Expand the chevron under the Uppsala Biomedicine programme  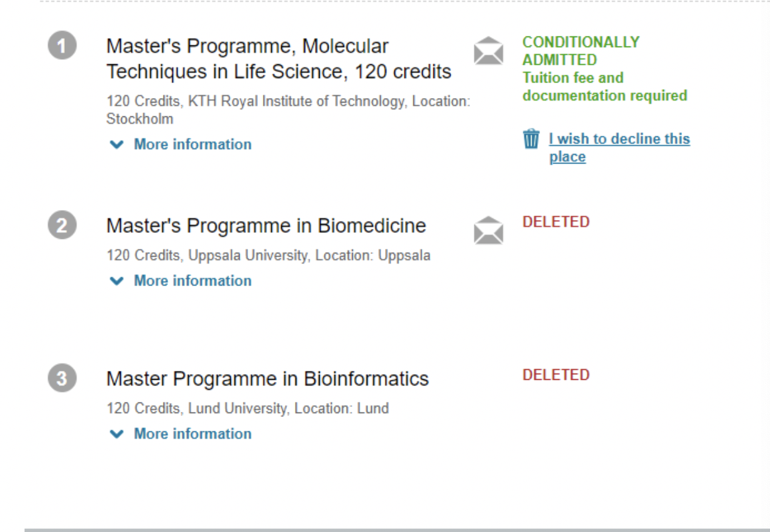(116, 281)
